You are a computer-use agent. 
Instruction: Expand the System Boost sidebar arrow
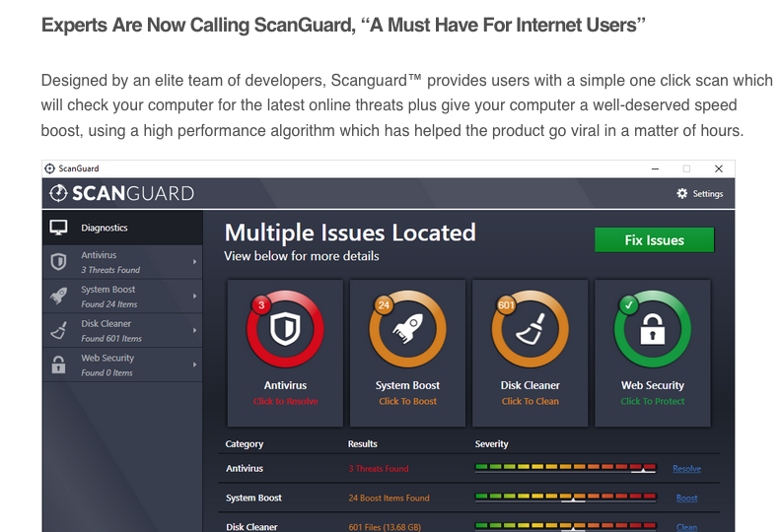point(194,297)
